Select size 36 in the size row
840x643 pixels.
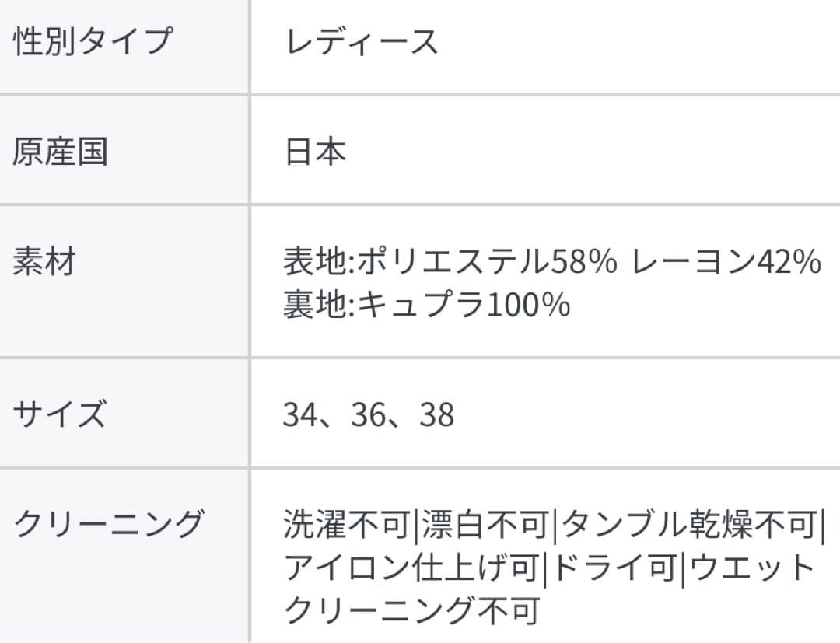pyautogui.click(x=369, y=415)
